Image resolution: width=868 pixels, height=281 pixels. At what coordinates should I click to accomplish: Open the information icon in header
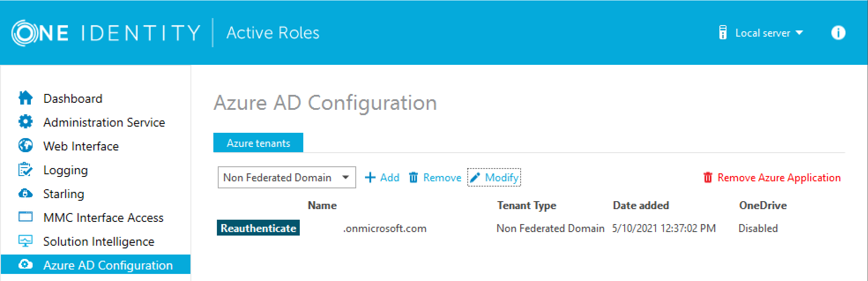pyautogui.click(x=838, y=33)
